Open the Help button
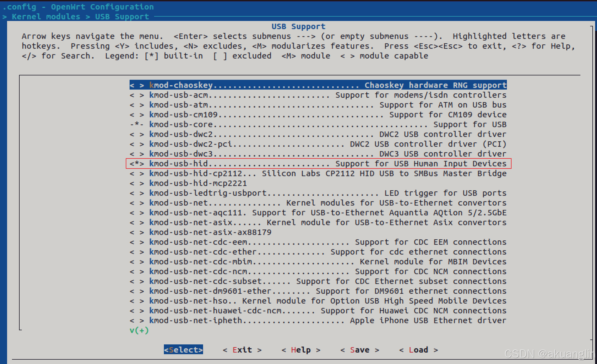The height and width of the screenshot is (364, 597). pyautogui.click(x=301, y=350)
